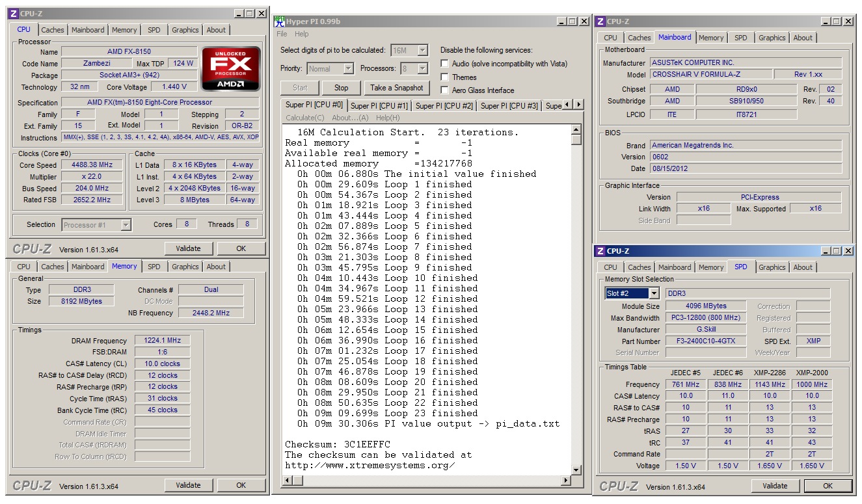Select the Super PI [CPU #0] tab
The image size is (862, 504).
(314, 105)
